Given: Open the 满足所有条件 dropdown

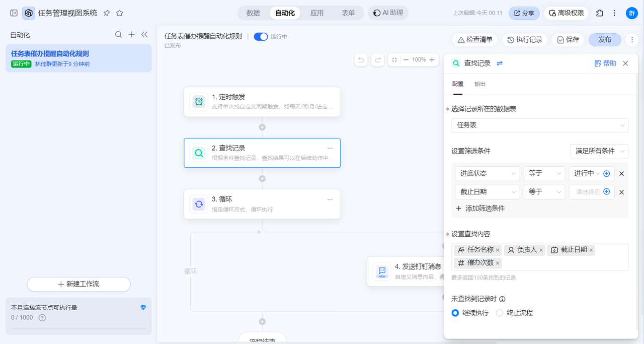Looking at the screenshot, I should click(599, 151).
